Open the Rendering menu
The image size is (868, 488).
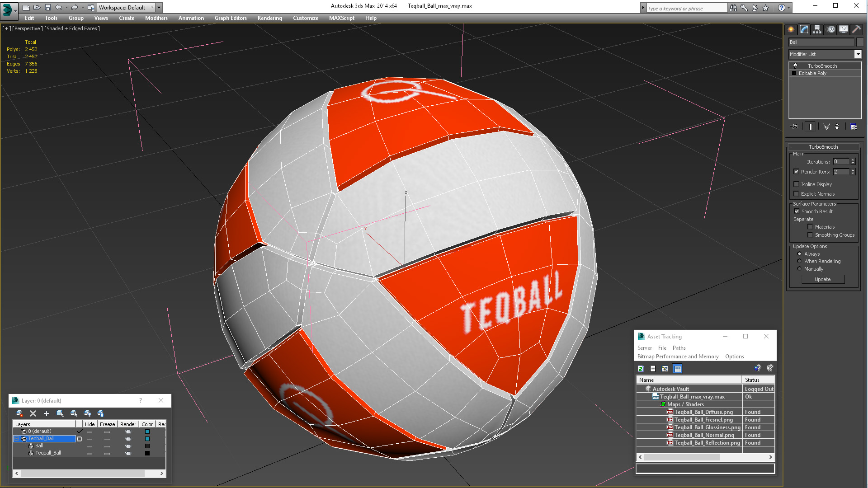269,18
